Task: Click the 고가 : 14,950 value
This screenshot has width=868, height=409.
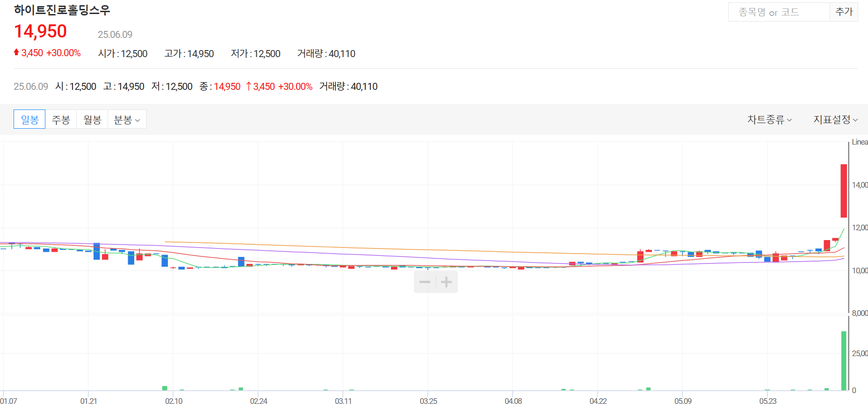Action: tap(189, 54)
